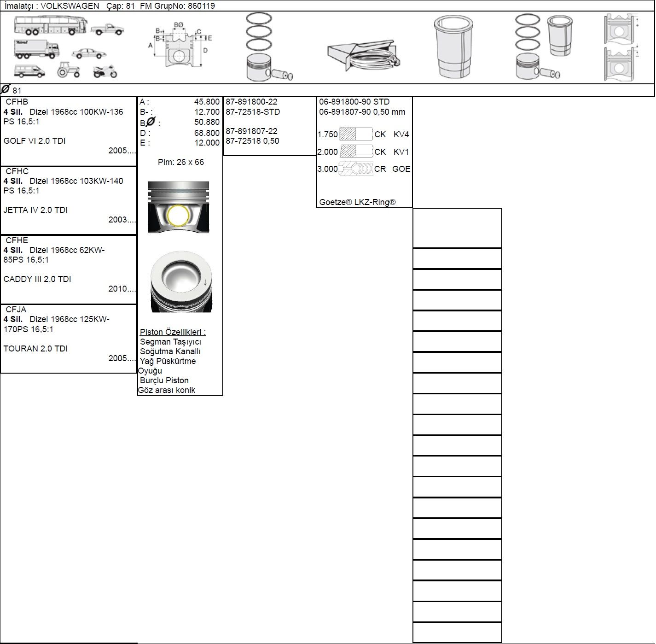Select part number 87-72518-STD
This screenshot has width=656, height=644.
(x=253, y=112)
